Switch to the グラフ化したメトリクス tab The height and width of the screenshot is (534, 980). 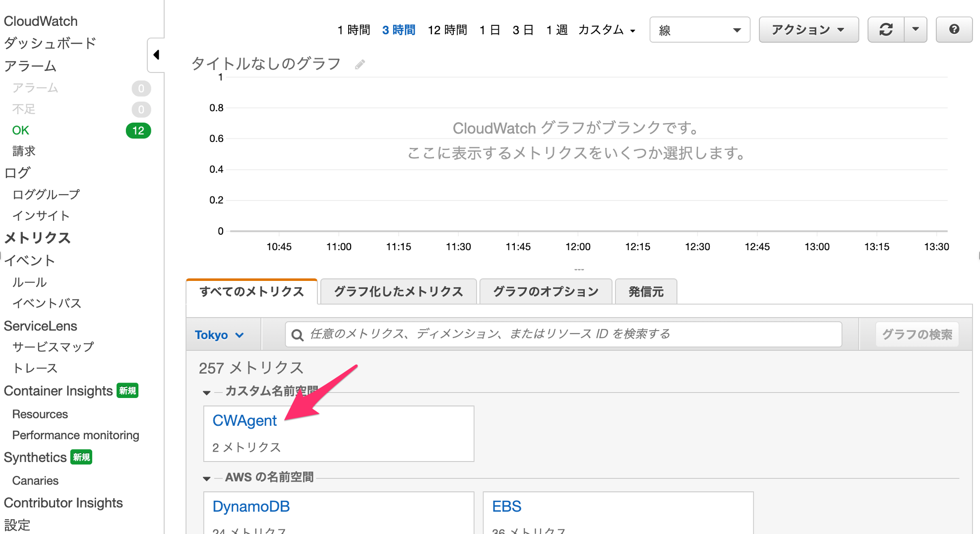click(x=398, y=291)
